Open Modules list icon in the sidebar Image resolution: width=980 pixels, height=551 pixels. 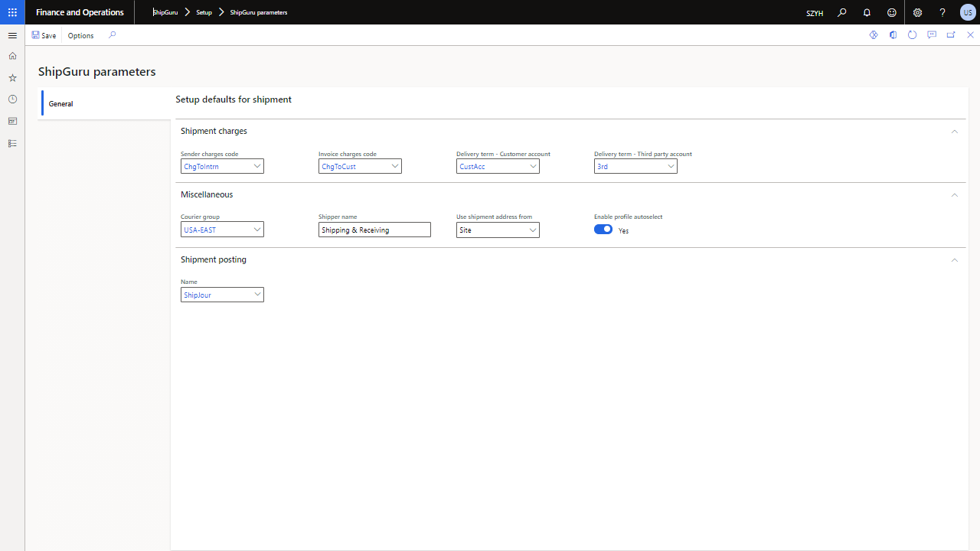point(12,143)
